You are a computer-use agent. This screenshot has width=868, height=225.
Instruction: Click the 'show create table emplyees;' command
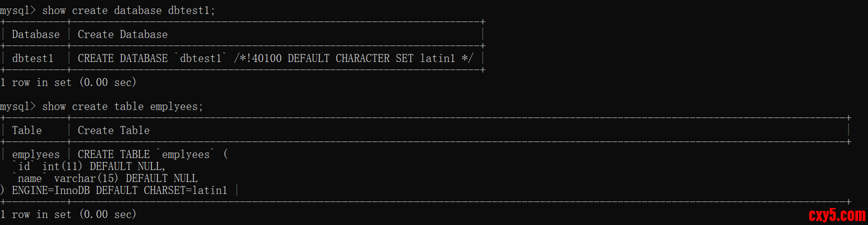122,106
